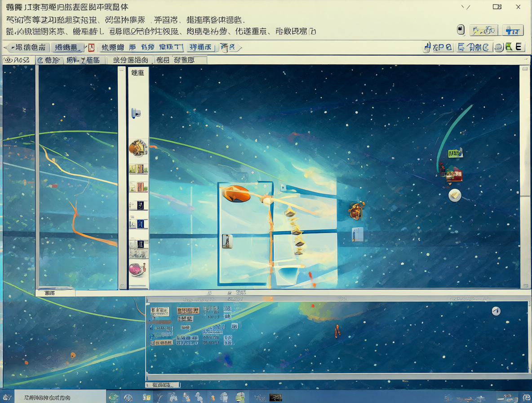Image resolution: width=532 pixels, height=403 pixels.
Task: Open the first tab in the second toolbar row
Action: click(x=19, y=60)
